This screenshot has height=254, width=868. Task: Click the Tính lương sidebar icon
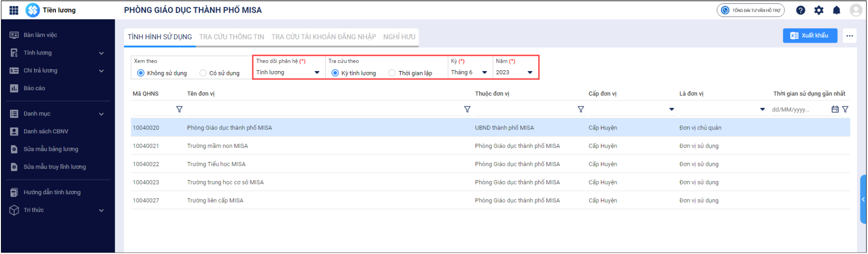point(14,53)
